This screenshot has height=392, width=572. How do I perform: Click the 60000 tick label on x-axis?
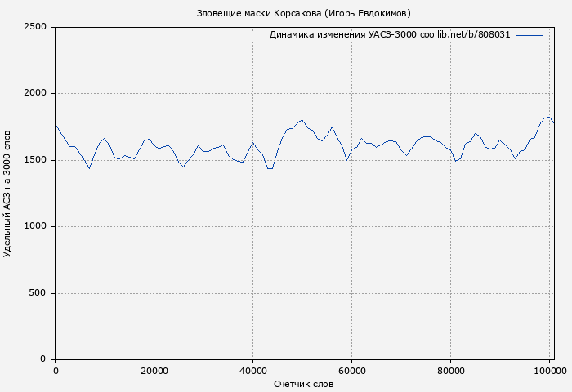click(x=351, y=371)
